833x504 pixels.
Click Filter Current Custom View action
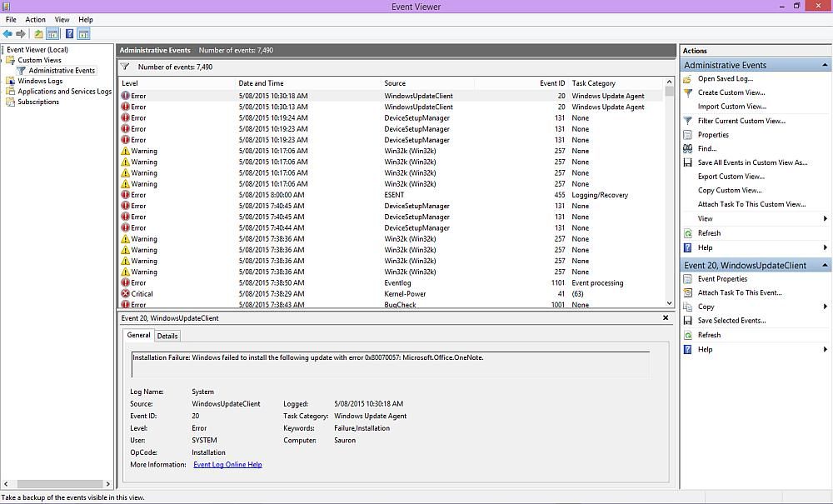pos(741,121)
